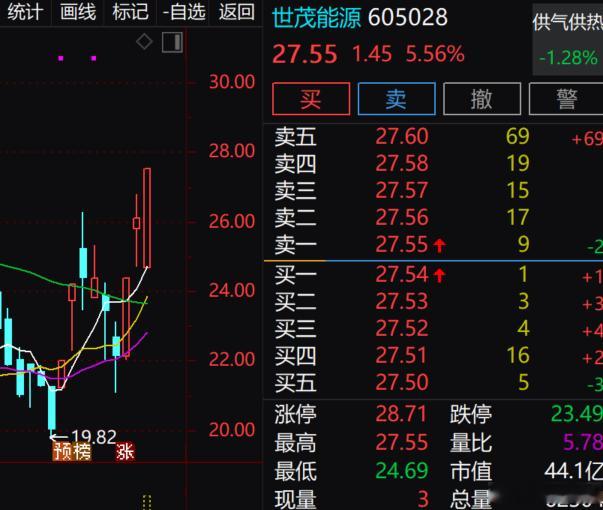
Task: Select 买五 price 27.50
Action: (x=401, y=382)
